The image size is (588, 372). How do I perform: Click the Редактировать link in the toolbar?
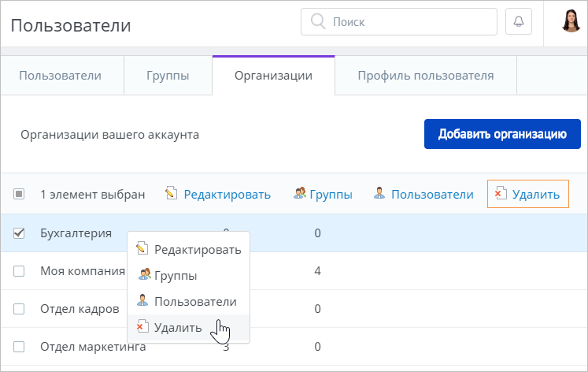[227, 195]
